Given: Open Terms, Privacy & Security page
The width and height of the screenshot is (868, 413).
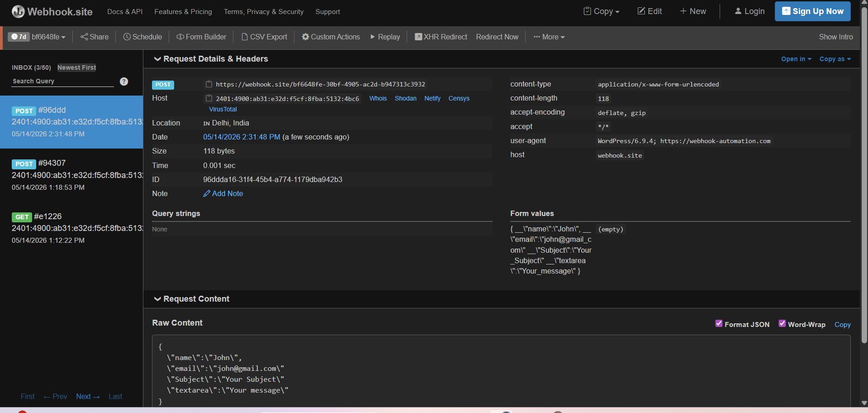Looking at the screenshot, I should tap(264, 12).
